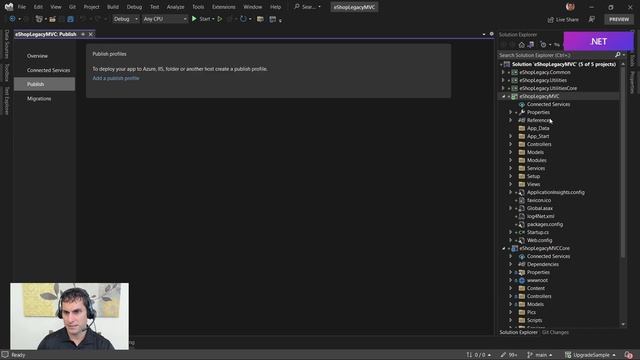
Task: Select packages.config in Solution Explorer
Action: coord(544,224)
